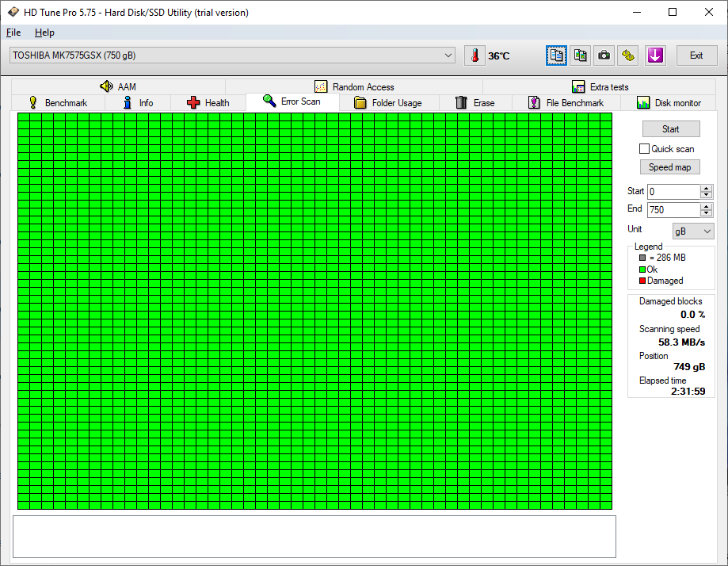
Task: Click the Elapsed time label
Action: [662, 381]
